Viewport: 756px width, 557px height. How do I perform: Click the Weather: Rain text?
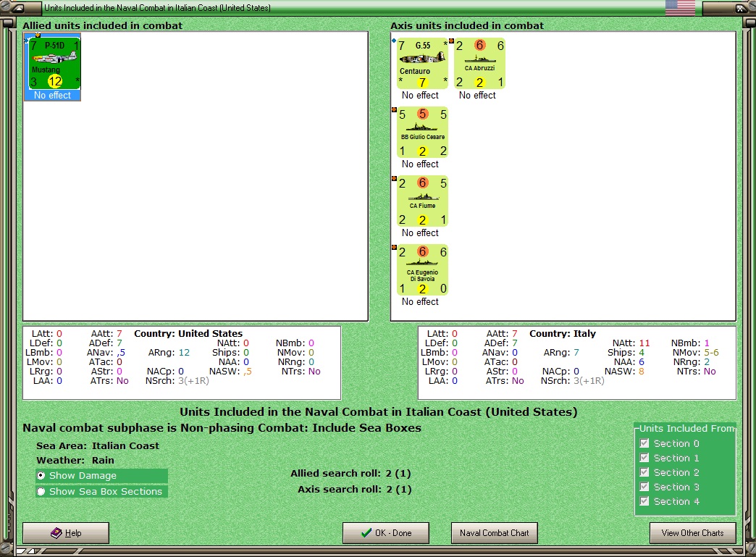click(x=75, y=461)
